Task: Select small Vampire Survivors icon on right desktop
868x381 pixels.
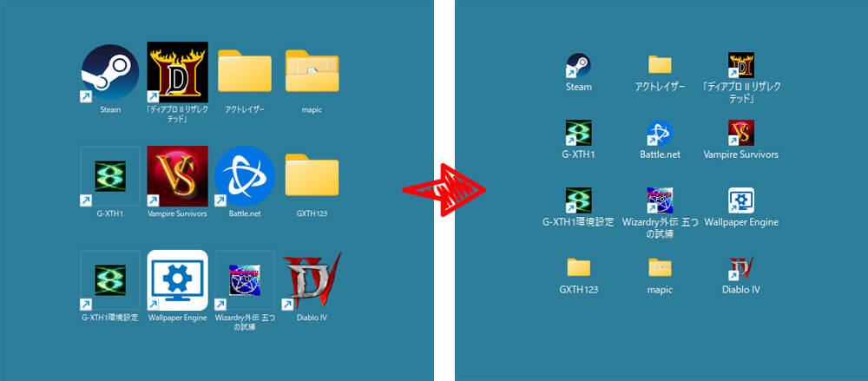Action: coord(741,133)
